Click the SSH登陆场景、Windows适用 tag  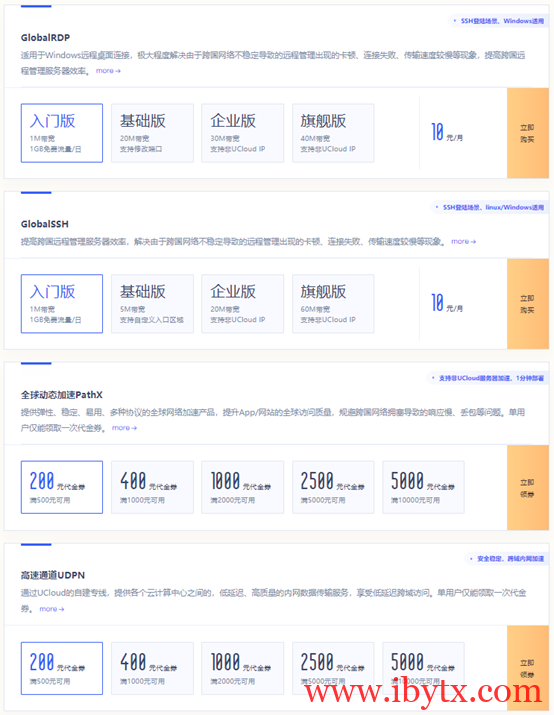click(x=499, y=21)
